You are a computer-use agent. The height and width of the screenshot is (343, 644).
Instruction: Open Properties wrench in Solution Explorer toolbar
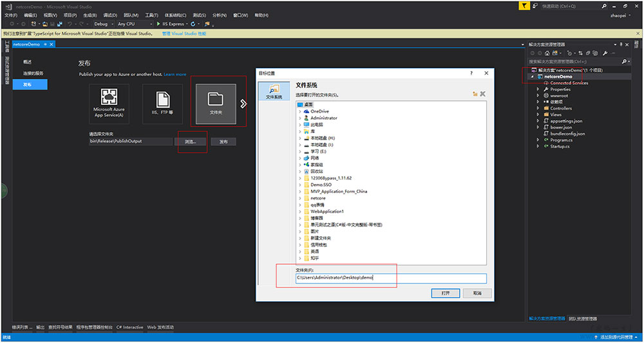coord(605,53)
